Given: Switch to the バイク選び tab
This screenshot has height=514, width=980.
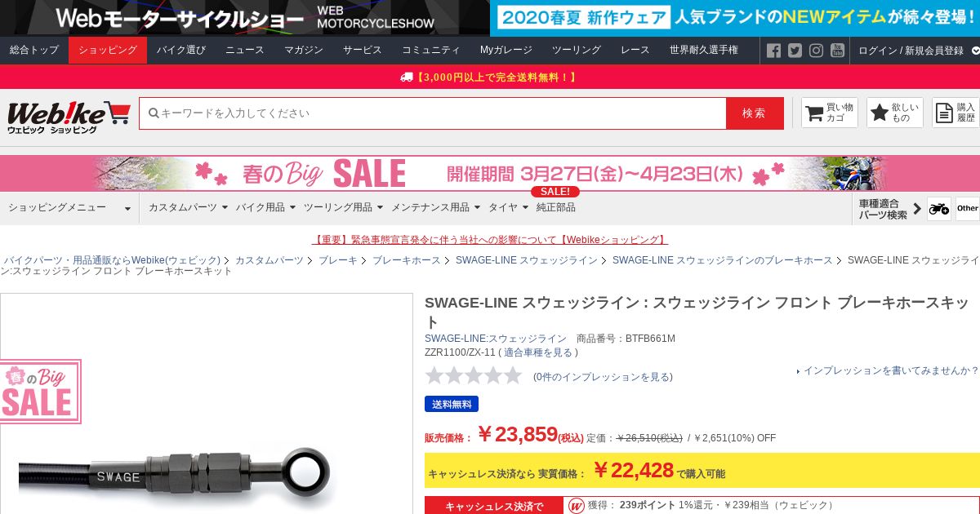Looking at the screenshot, I should click(181, 50).
